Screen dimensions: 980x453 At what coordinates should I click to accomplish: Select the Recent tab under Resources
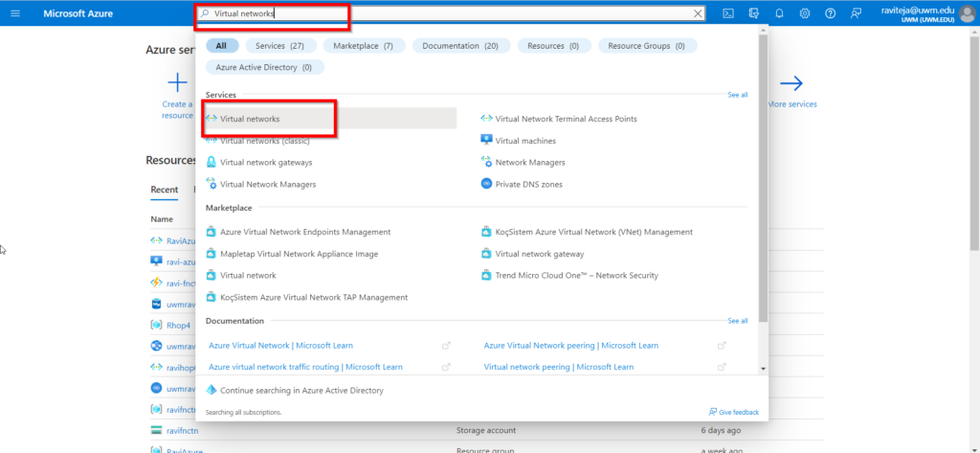tap(165, 190)
